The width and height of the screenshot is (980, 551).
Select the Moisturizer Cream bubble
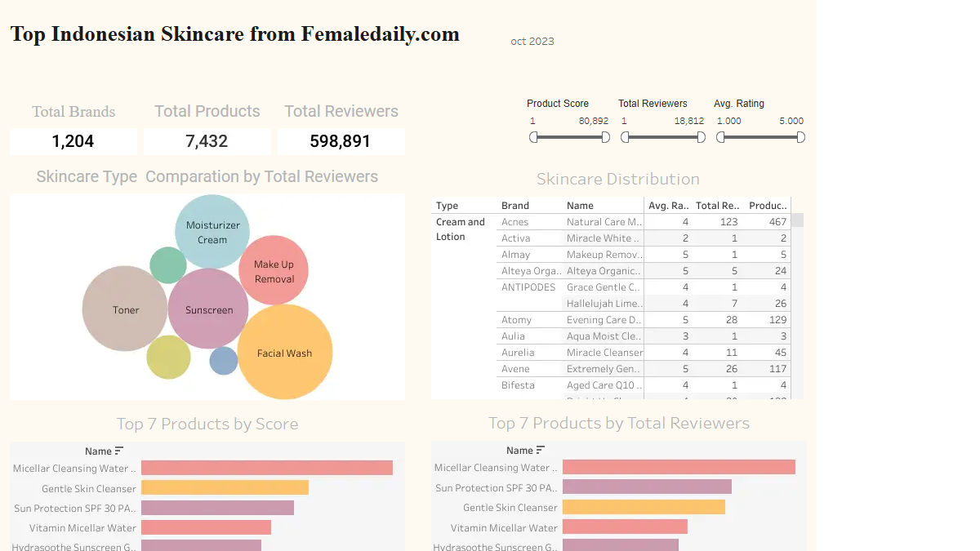click(212, 232)
